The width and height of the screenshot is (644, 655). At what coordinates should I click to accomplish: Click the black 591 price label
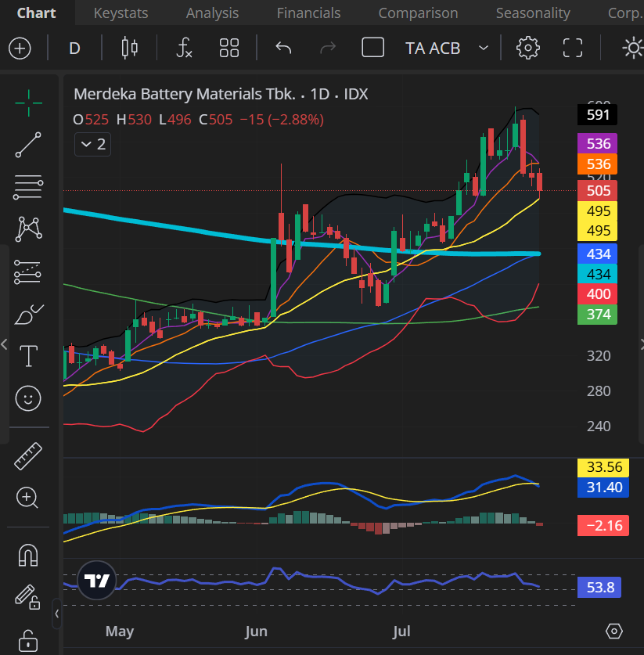click(597, 114)
